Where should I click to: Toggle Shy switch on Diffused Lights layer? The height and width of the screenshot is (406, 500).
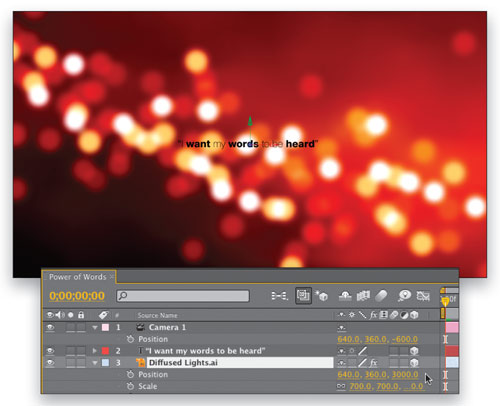tap(341, 363)
